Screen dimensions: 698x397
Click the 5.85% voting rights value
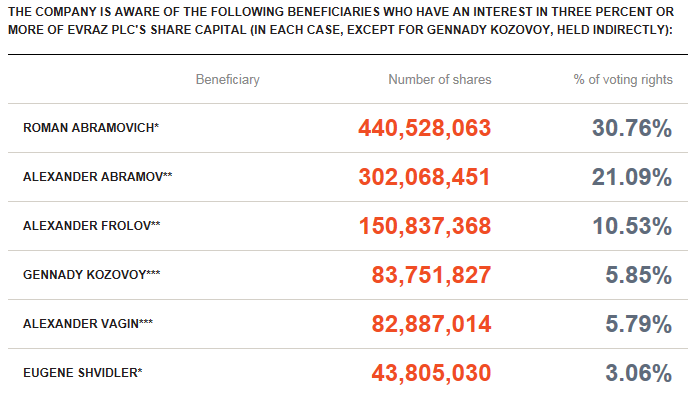point(639,275)
